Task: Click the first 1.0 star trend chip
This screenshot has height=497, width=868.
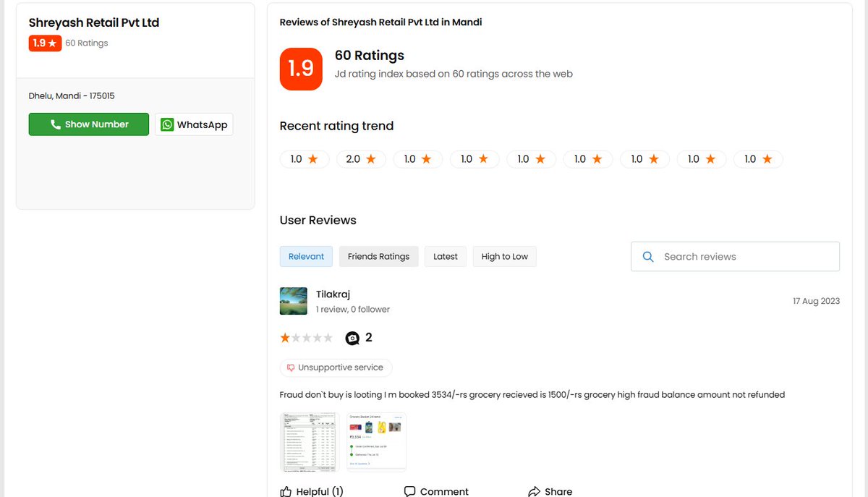Action: 305,159
